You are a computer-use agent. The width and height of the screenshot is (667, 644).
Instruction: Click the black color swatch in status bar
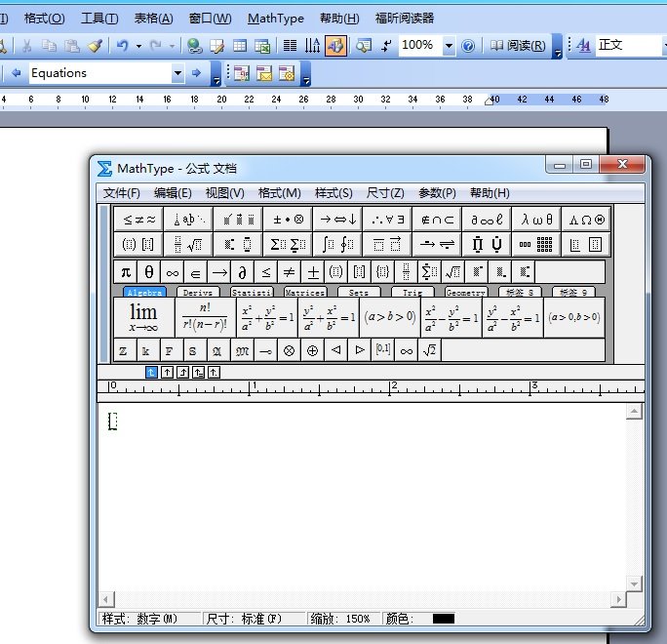click(x=443, y=619)
